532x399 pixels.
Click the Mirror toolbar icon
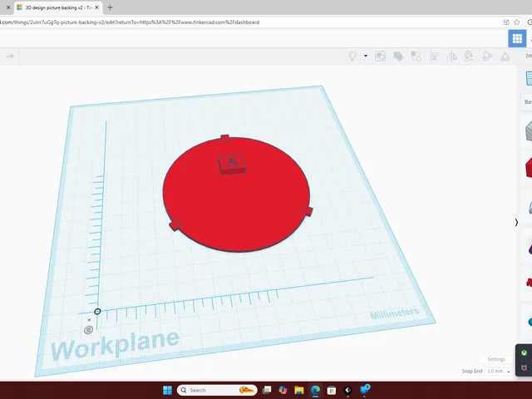451,56
